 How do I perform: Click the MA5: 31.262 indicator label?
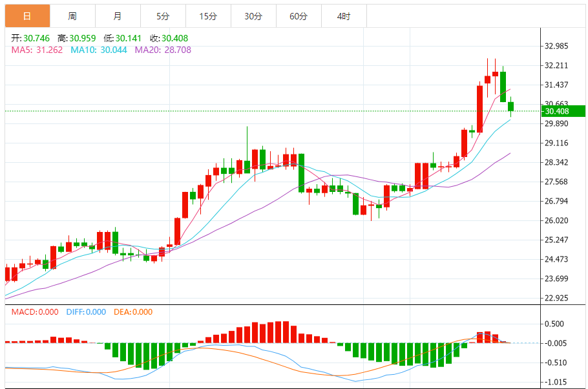click(37, 50)
